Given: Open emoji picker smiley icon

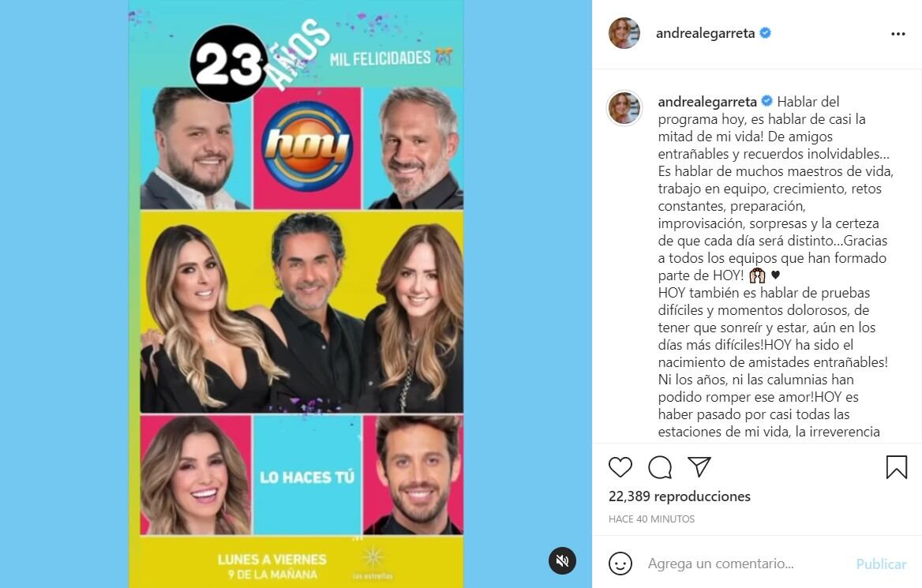Looking at the screenshot, I should [x=620, y=564].
